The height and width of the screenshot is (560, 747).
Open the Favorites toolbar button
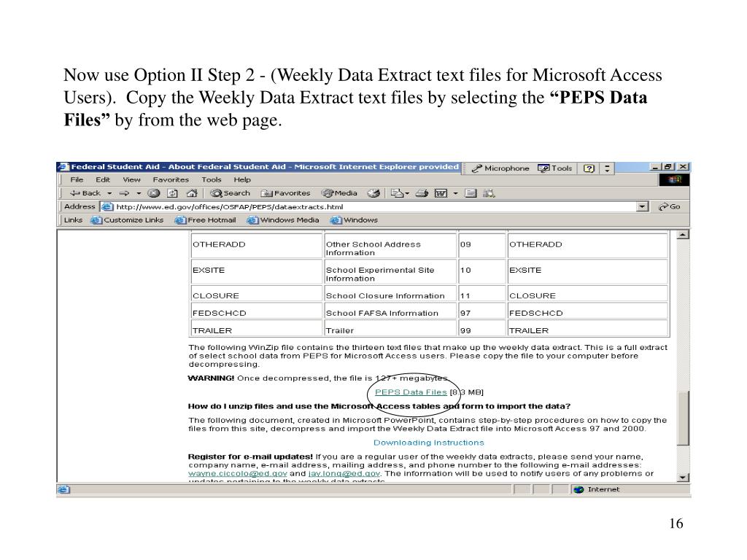(x=285, y=193)
